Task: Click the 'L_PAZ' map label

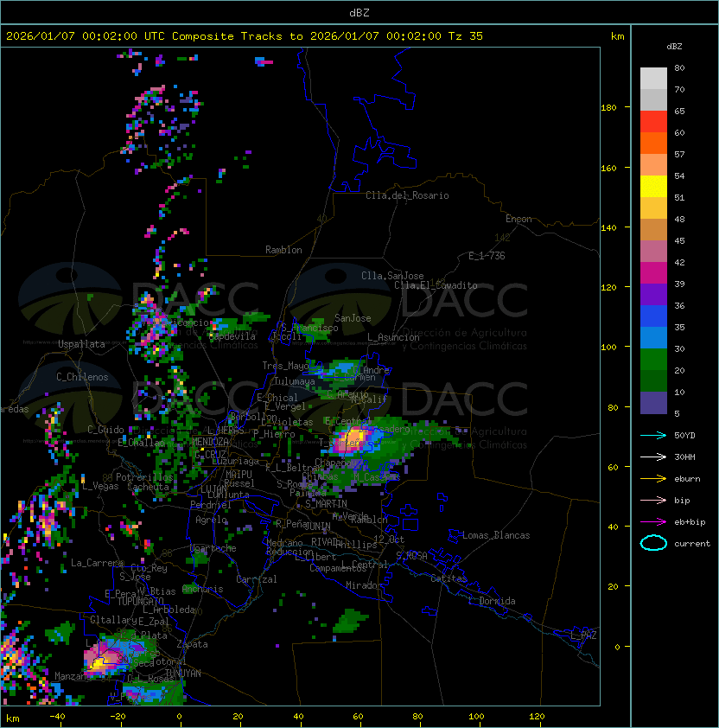Action: pos(583,635)
